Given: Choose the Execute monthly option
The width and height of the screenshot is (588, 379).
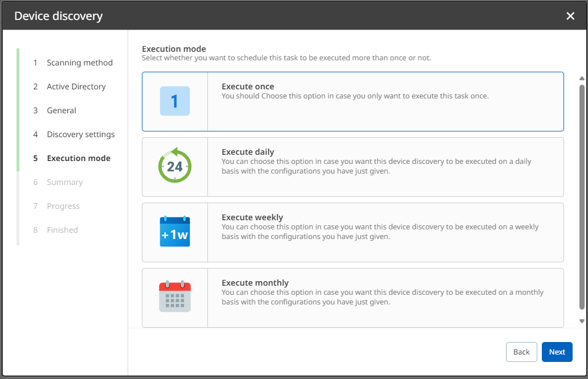Looking at the screenshot, I should pyautogui.click(x=255, y=283).
